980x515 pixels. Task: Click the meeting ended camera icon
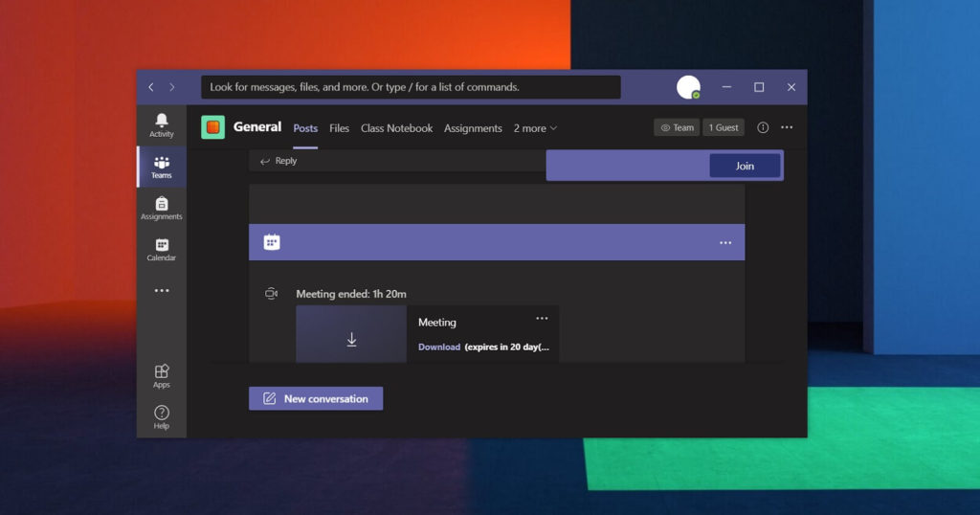271,293
